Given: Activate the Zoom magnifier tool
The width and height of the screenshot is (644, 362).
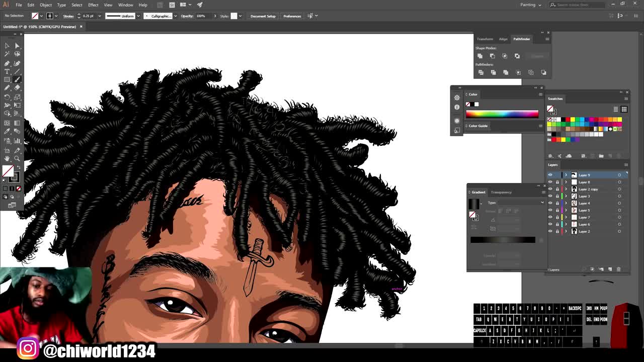Looking at the screenshot, I should tap(17, 158).
